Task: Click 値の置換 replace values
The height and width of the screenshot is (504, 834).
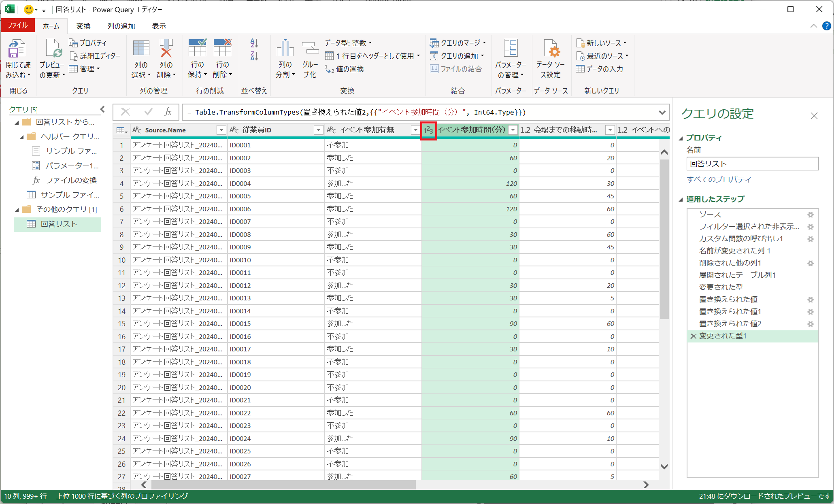Action: click(345, 69)
